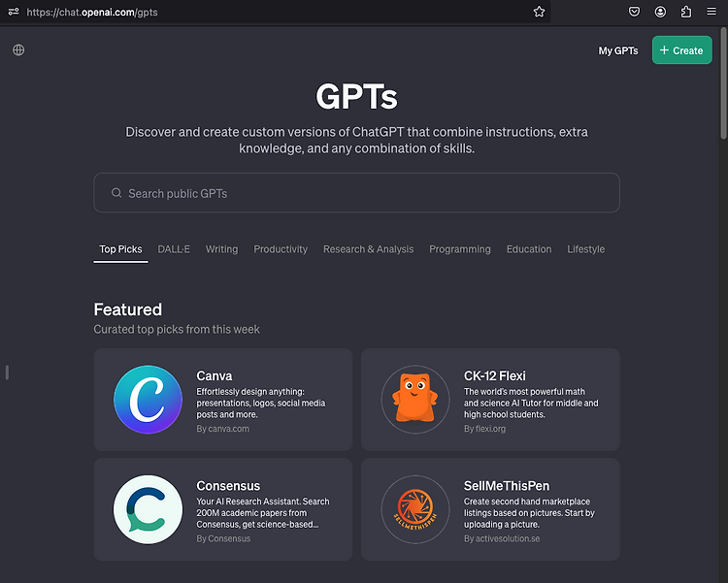Open the Firefox account icon
Screen dimensions: 728x583
pos(660,12)
